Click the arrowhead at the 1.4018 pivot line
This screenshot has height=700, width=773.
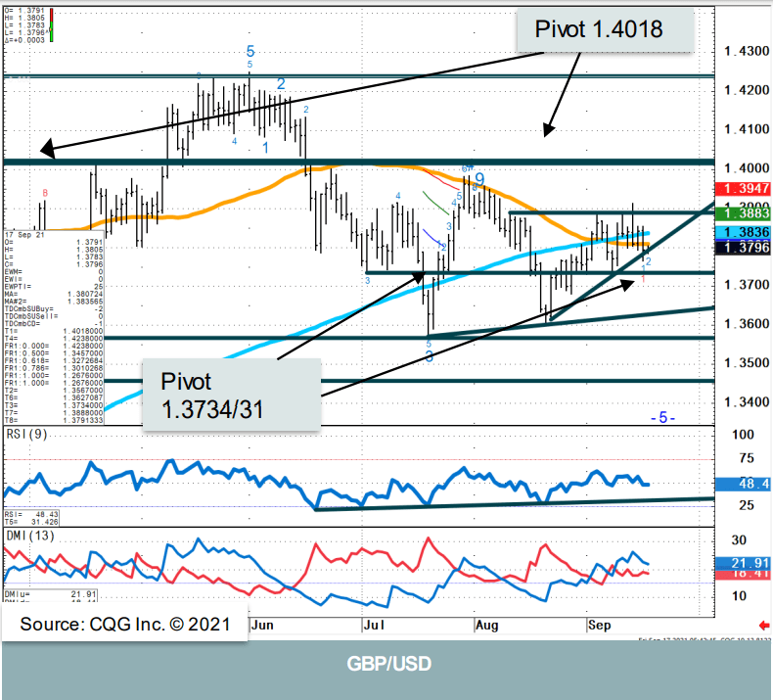tap(44, 151)
